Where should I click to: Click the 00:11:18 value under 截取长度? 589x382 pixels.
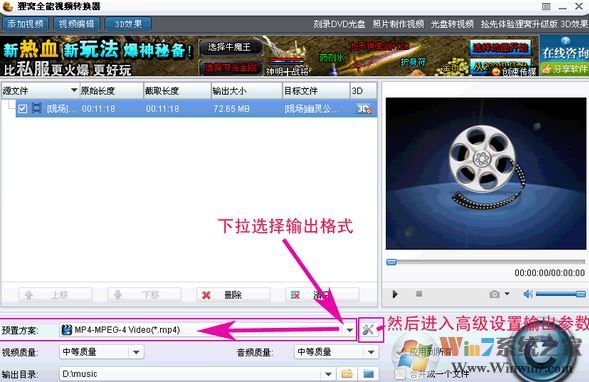click(x=162, y=109)
